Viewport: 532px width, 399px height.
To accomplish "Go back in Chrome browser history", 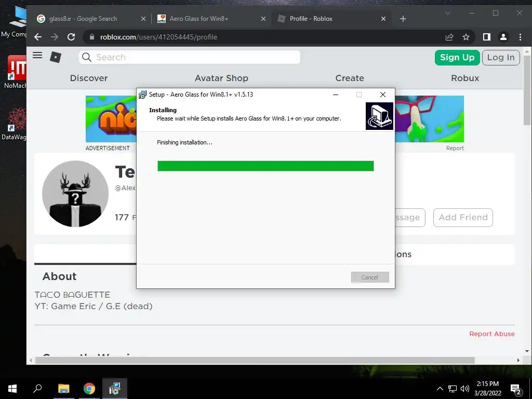I will (x=38, y=37).
